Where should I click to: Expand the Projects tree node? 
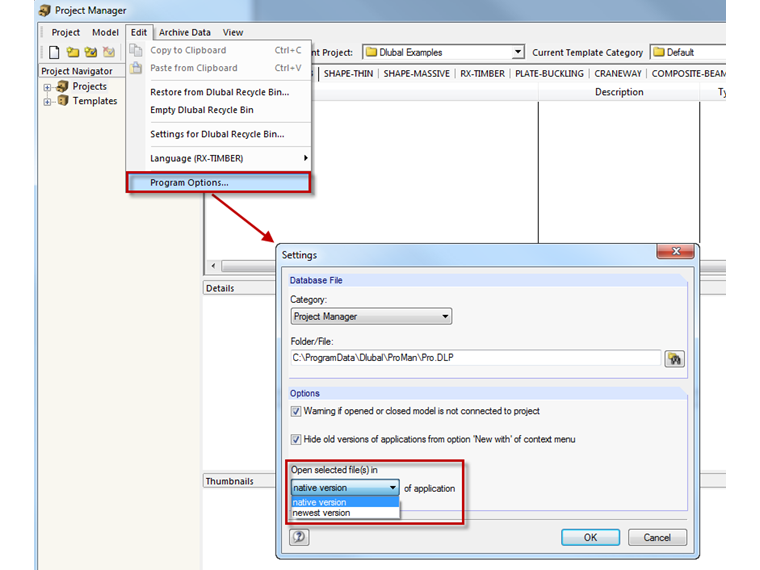47,88
